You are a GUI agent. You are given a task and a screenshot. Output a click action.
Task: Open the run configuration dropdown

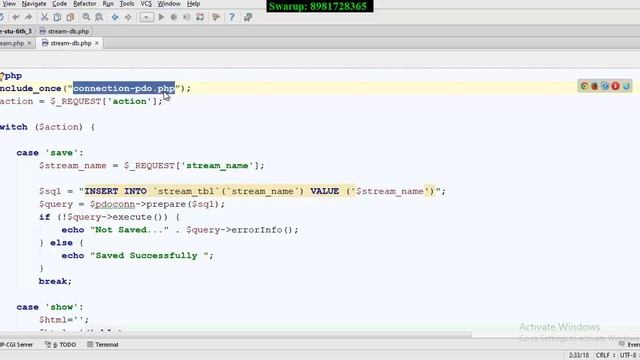(x=147, y=17)
